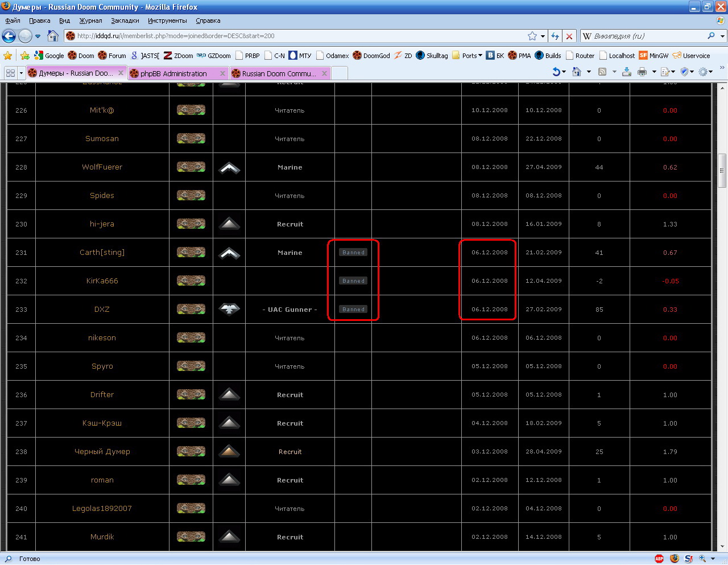This screenshot has width=728, height=565.
Task: Open the Ports bookmarks folder dropdown
Action: [471, 55]
